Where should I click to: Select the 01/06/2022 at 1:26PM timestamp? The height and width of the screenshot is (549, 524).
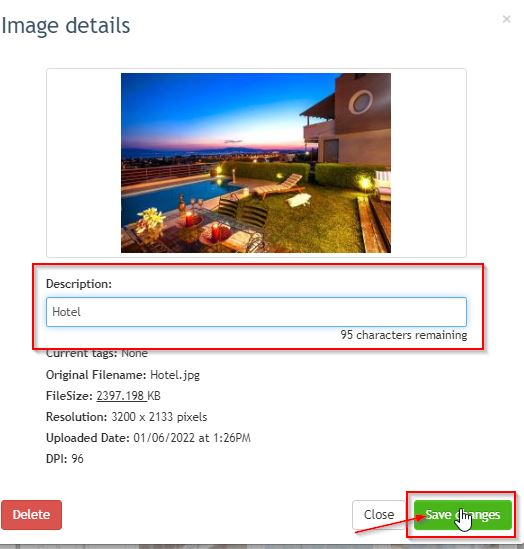click(192, 438)
